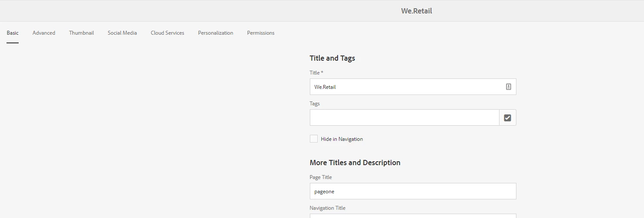The image size is (644, 218).
Task: Click the Title * field label
Action: pyautogui.click(x=316, y=73)
